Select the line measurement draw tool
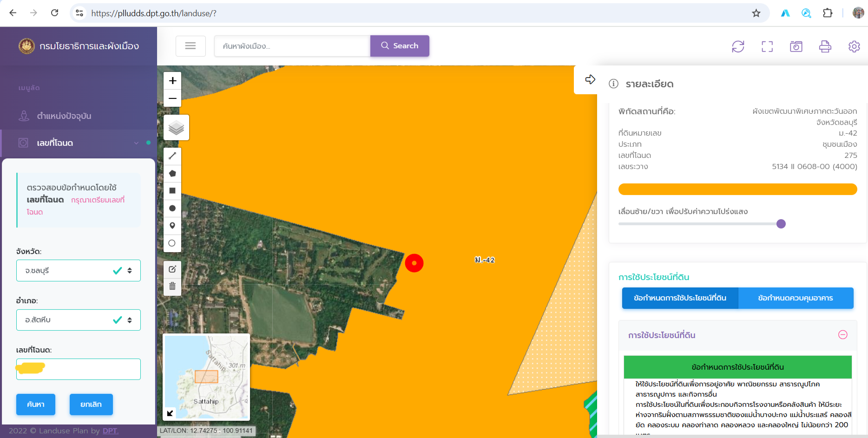Image resolution: width=868 pixels, height=438 pixels. click(x=172, y=156)
